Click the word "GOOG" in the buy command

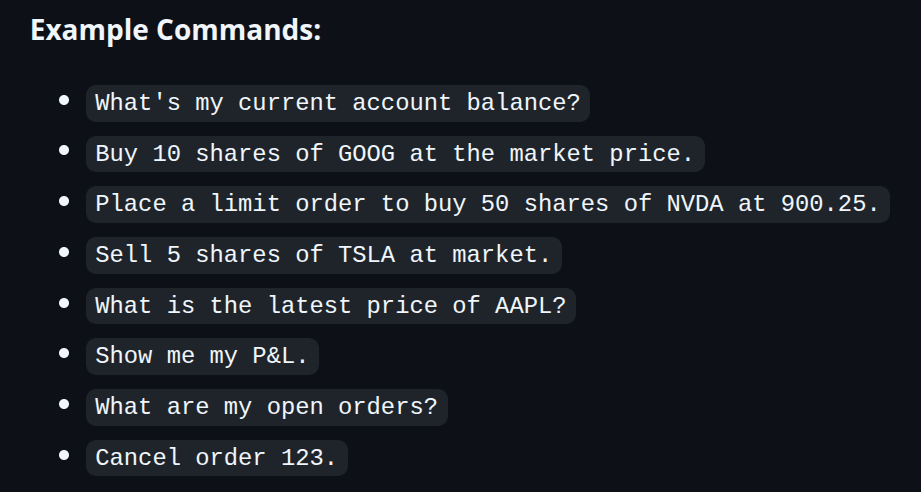tap(366, 154)
